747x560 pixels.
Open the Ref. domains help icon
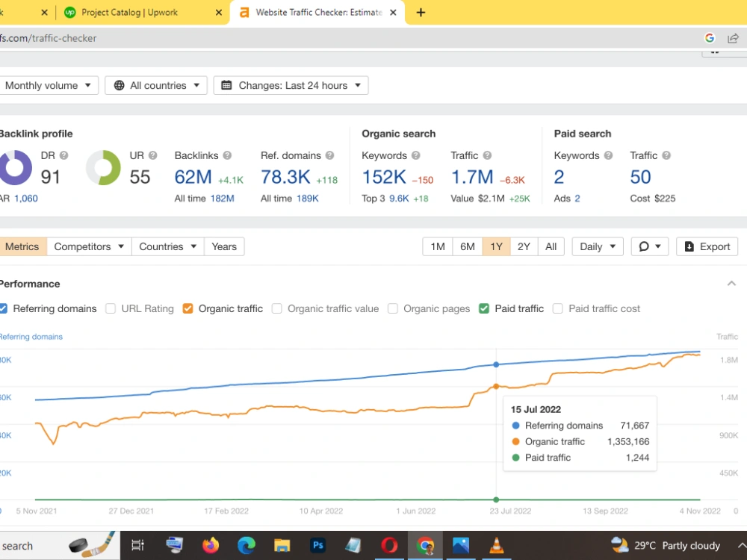329,155
